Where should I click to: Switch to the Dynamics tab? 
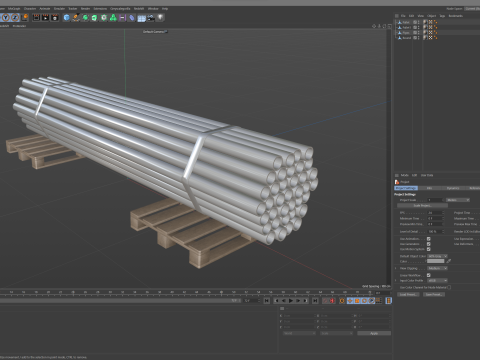point(453,188)
